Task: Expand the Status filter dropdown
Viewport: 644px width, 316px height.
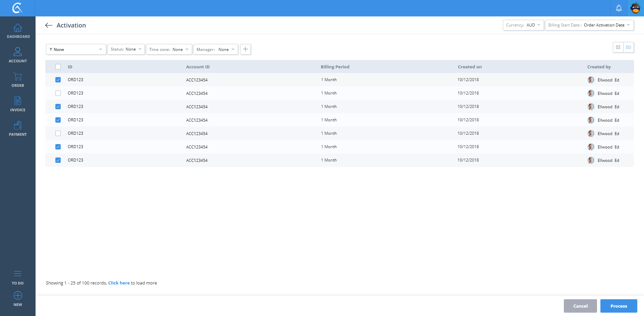Action: click(x=126, y=49)
